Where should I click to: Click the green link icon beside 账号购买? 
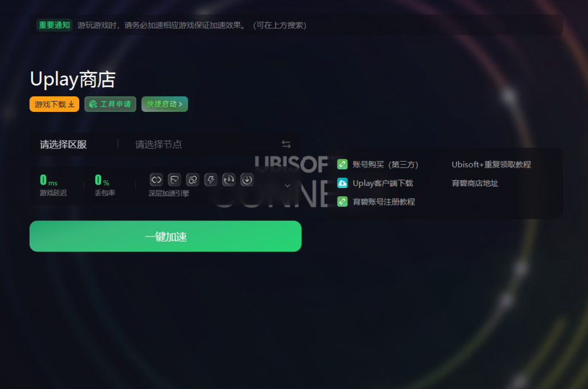click(x=342, y=164)
